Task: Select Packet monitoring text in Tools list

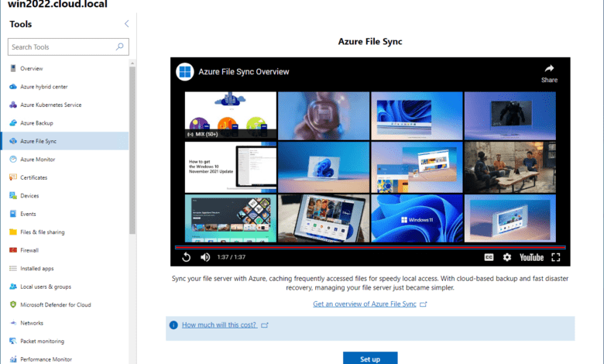Action: [x=43, y=341]
